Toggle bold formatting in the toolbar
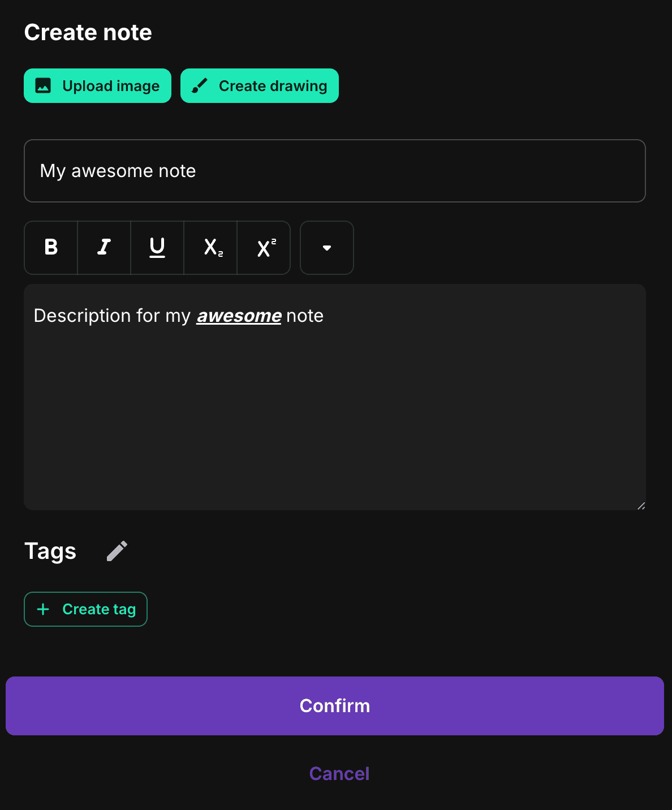The width and height of the screenshot is (672, 810). click(51, 248)
